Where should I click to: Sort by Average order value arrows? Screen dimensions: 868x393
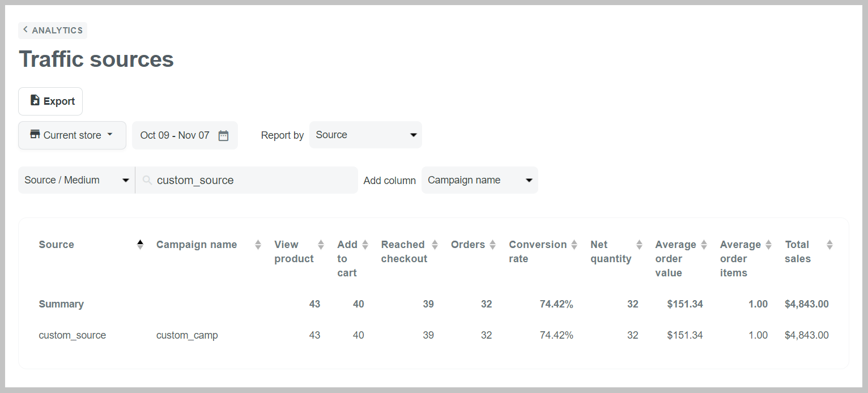pos(704,245)
